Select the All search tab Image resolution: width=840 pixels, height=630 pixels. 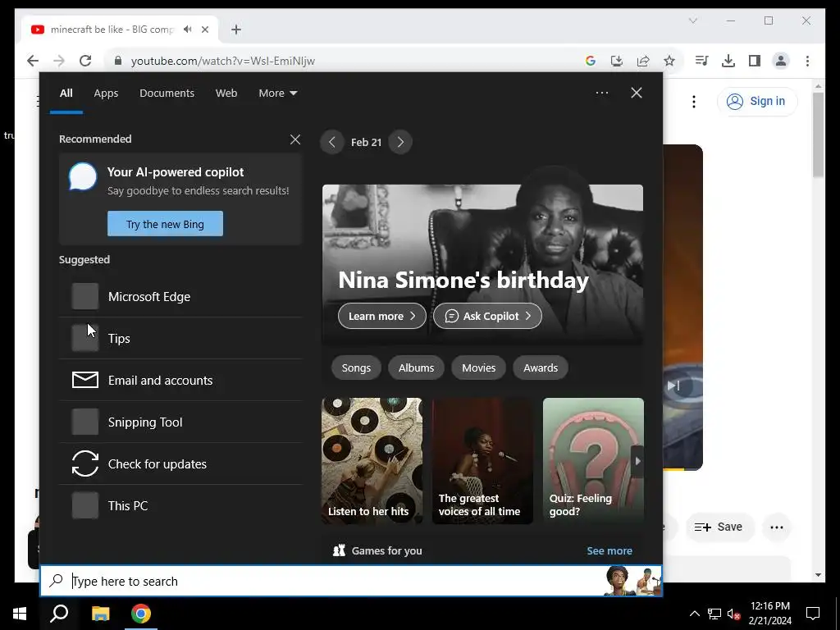[x=66, y=94]
